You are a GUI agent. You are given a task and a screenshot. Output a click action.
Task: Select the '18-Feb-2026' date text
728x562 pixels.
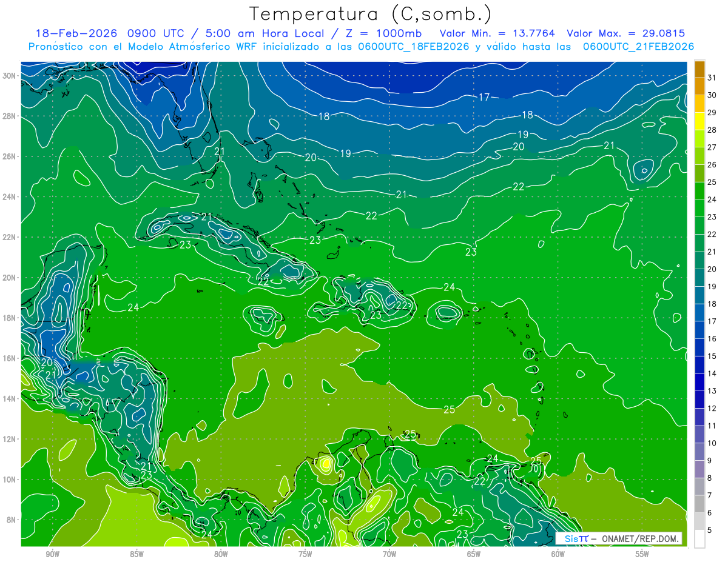tap(77, 33)
